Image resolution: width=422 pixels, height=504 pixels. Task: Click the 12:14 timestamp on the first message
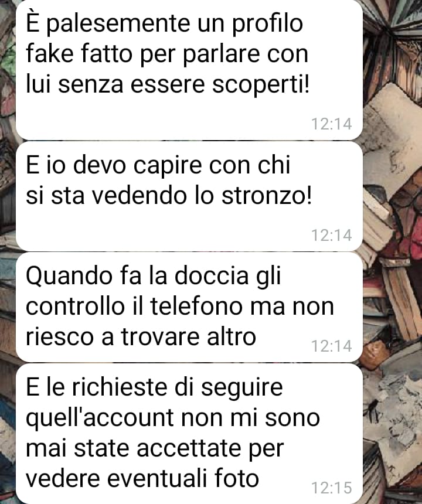coord(332,124)
